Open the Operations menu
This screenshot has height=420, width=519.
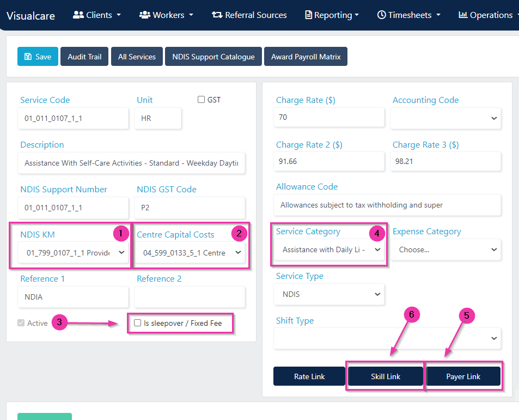point(488,15)
